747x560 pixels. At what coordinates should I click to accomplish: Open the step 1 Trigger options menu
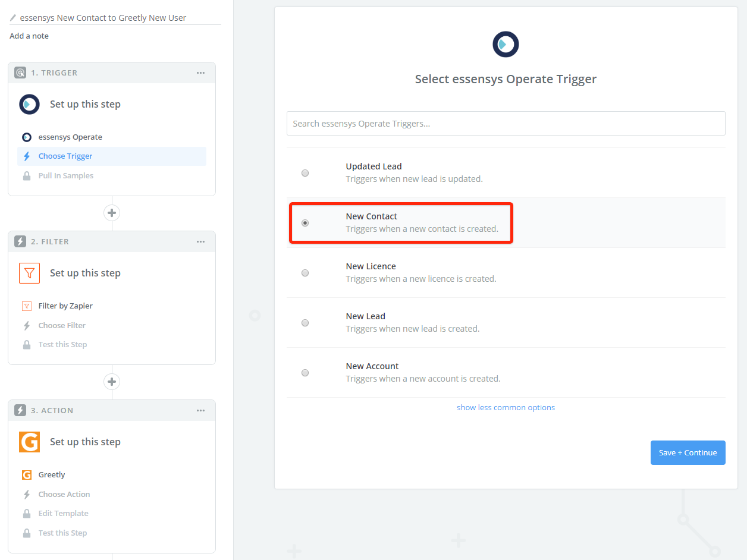[201, 73]
